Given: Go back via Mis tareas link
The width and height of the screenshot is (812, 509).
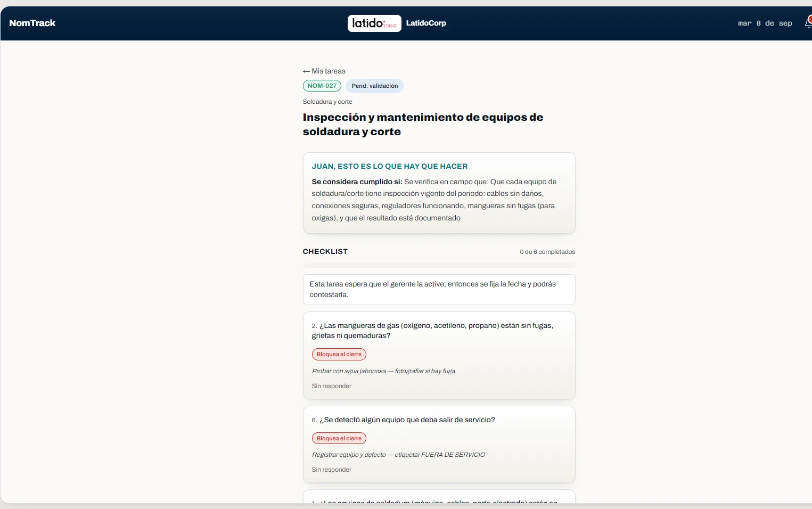Looking at the screenshot, I should (x=324, y=71).
